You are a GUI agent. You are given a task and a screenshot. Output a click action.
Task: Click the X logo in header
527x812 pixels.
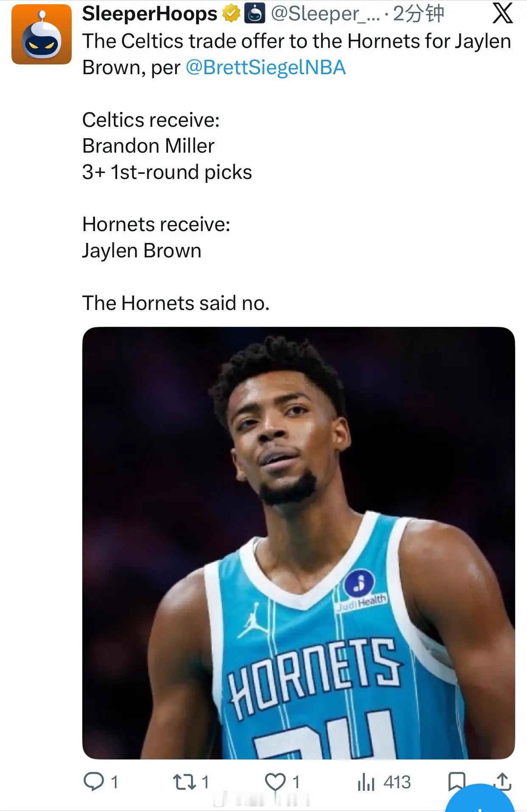click(503, 14)
